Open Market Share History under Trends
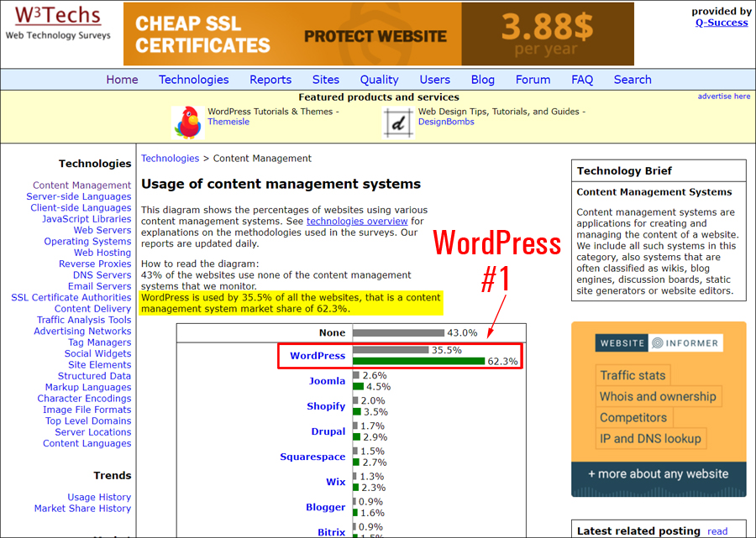Screen dimensions: 756x538 click(82, 509)
